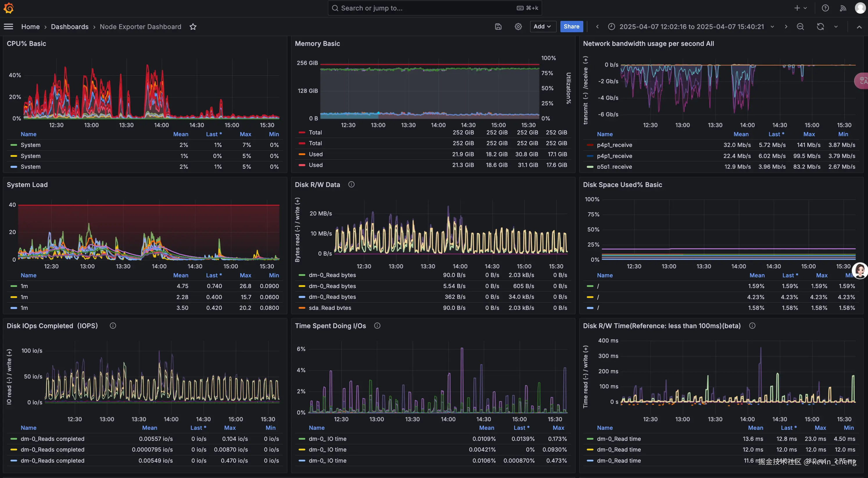
Task: Show Disk R/W Data panel info icon
Action: pos(351,185)
